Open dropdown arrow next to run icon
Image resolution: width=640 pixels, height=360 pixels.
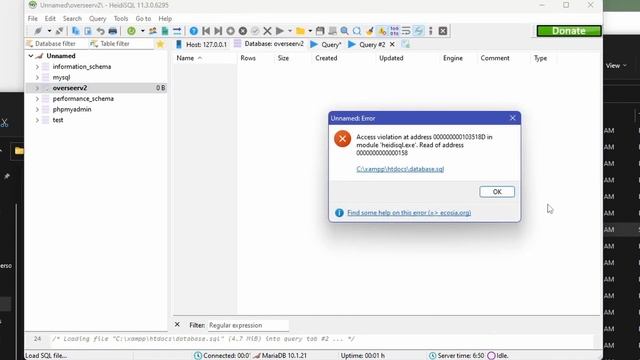pyautogui.click(x=290, y=31)
